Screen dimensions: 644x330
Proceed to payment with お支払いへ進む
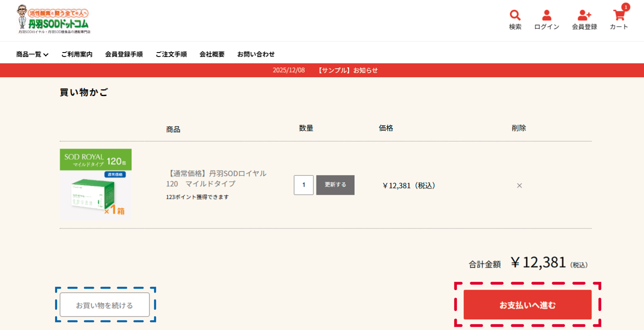(527, 304)
